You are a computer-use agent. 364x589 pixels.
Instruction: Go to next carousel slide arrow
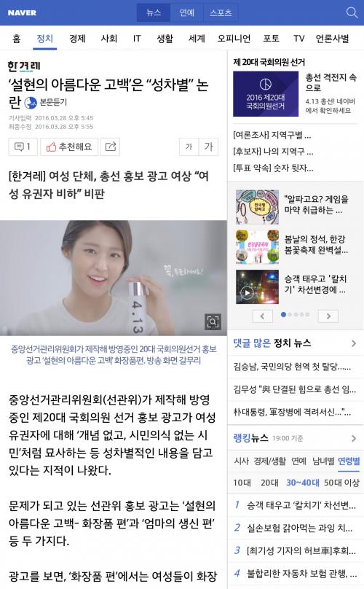tap(328, 316)
